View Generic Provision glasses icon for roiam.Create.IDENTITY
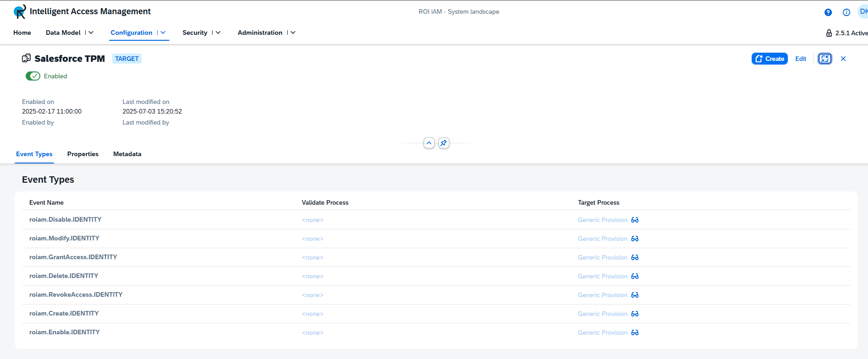Image resolution: width=868 pixels, height=359 pixels. (635, 314)
